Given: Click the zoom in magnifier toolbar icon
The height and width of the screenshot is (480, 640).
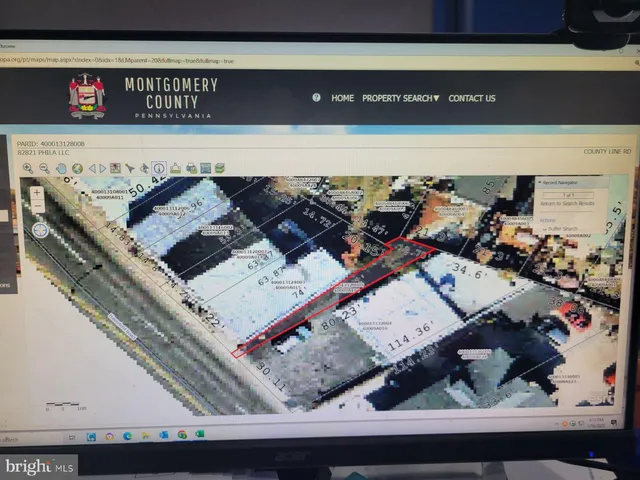Looking at the screenshot, I should pyautogui.click(x=29, y=168).
